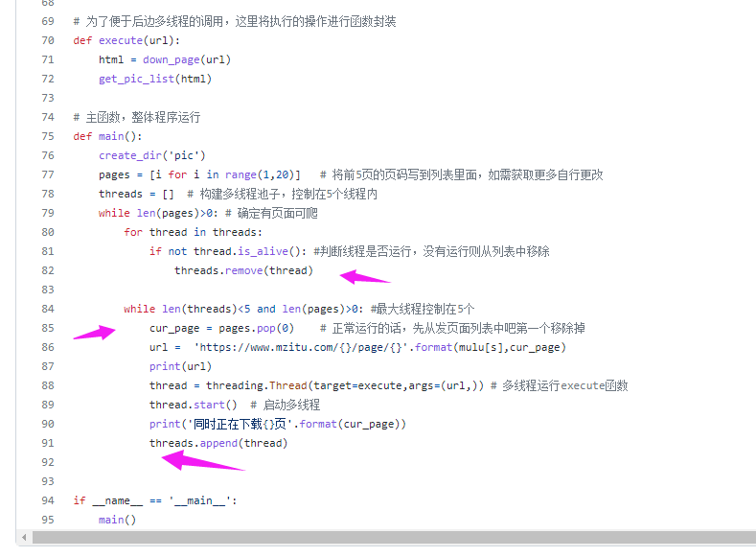The width and height of the screenshot is (756, 557).
Task: Click 'html = down_page(url)' line
Action: tap(165, 59)
